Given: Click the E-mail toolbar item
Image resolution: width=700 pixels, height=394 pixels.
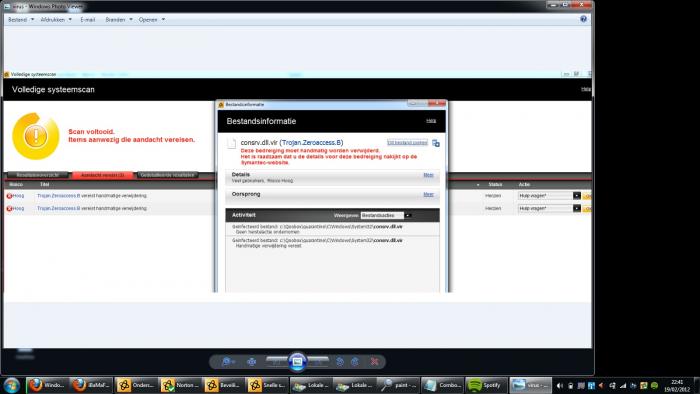Looking at the screenshot, I should point(88,20).
